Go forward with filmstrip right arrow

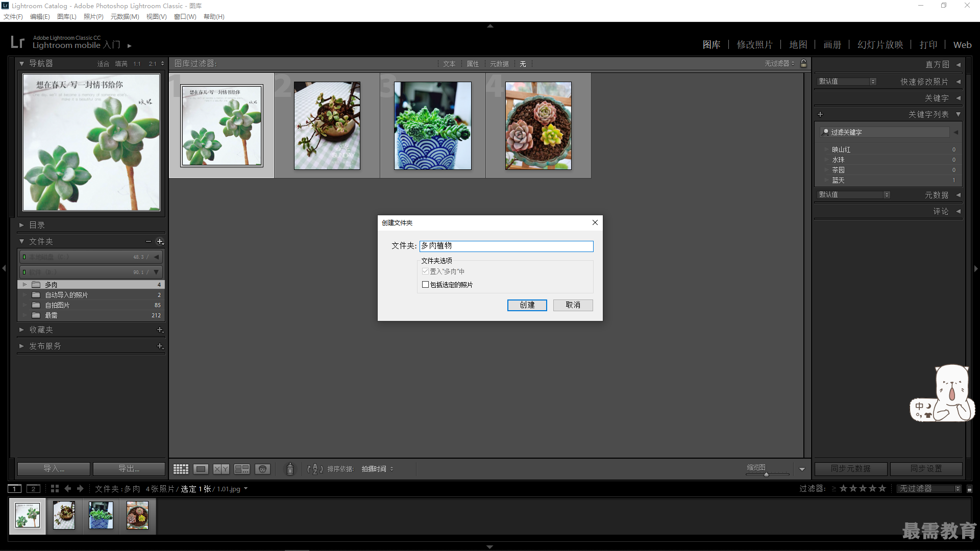pos(80,489)
